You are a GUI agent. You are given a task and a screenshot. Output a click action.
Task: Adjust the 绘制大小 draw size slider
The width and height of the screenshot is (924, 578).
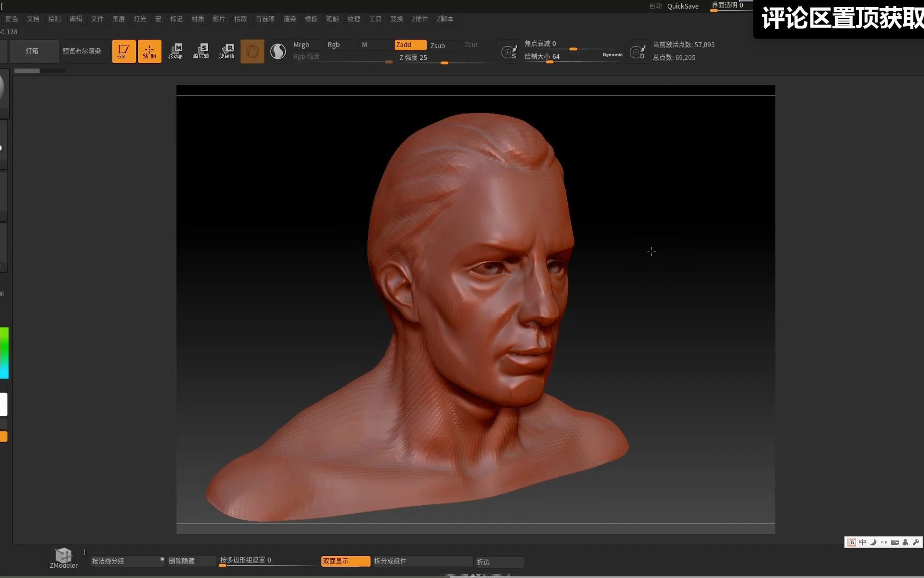550,63
